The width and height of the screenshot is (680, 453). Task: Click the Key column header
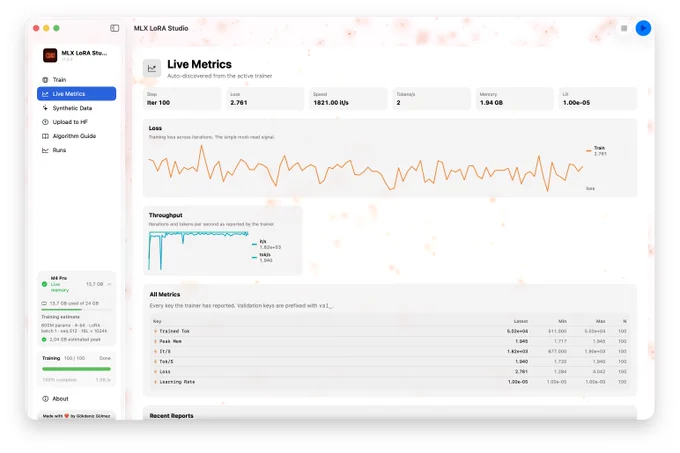tap(157, 321)
